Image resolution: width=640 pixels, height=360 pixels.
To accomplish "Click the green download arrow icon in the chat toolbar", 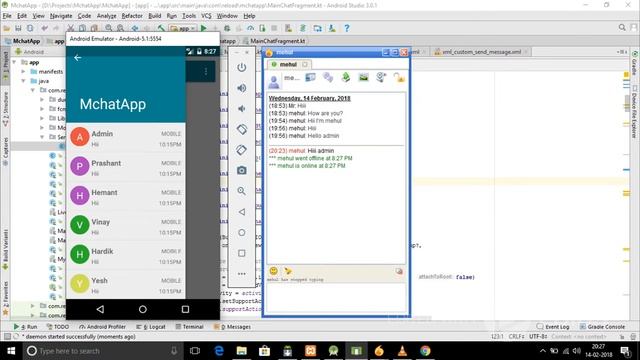I will (346, 77).
